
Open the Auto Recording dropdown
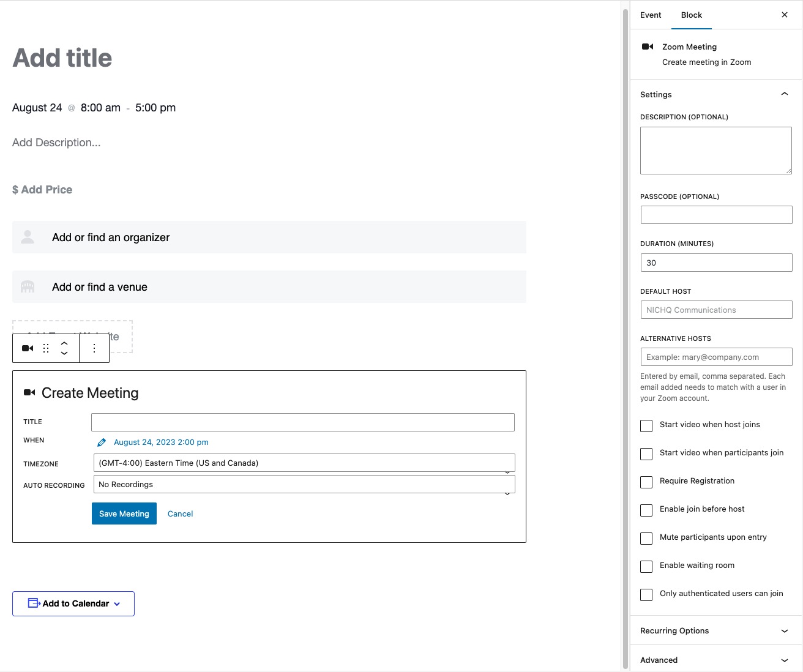click(304, 485)
